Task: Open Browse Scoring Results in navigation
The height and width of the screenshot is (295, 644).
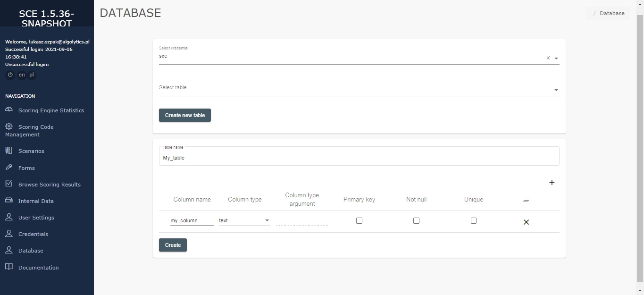Action: tap(49, 185)
